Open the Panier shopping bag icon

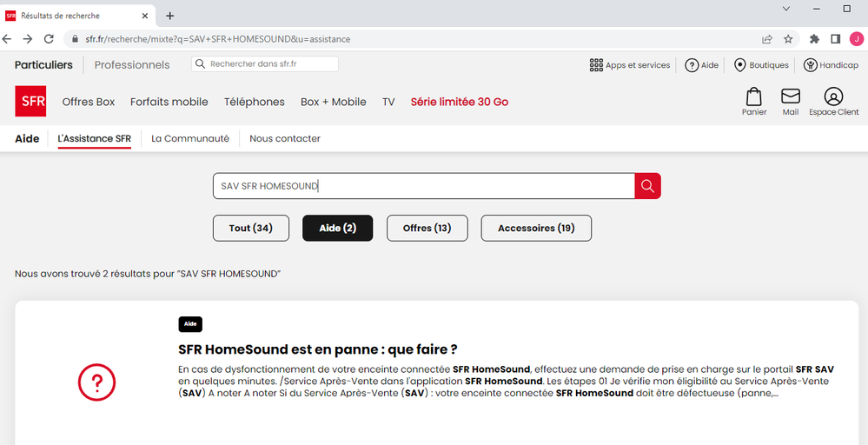[754, 96]
